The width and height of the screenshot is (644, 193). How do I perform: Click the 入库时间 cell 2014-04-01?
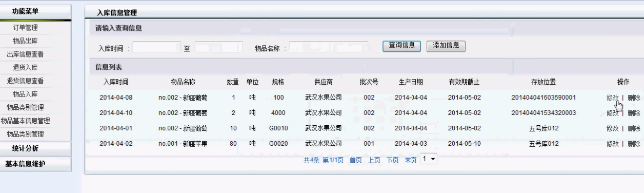pos(116,128)
